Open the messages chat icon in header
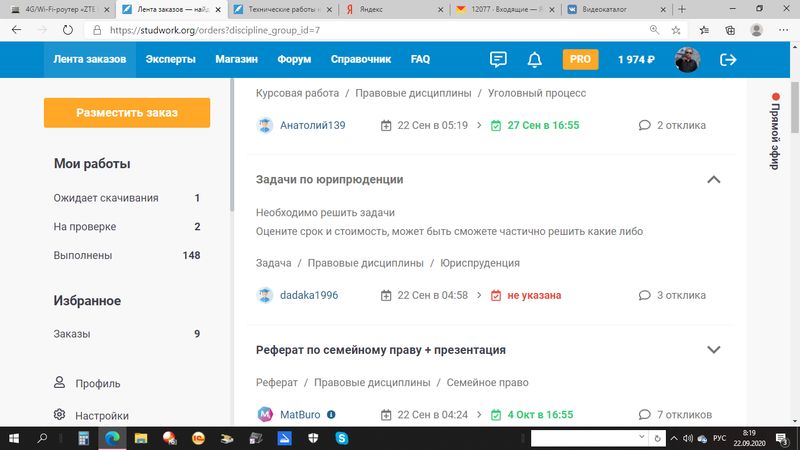800x450 pixels. [498, 60]
